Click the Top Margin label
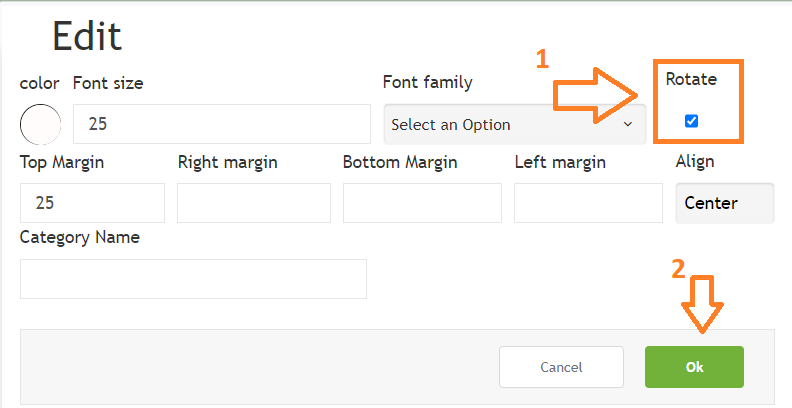The height and width of the screenshot is (408, 792). (62, 163)
